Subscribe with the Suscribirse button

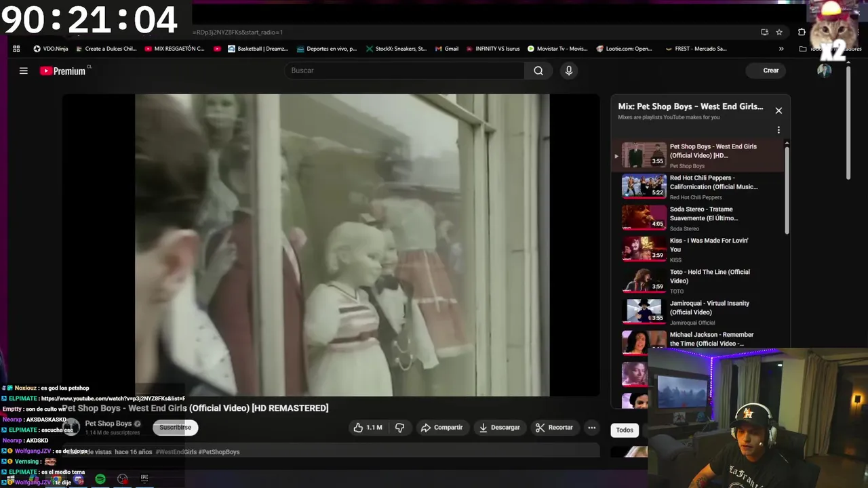point(176,428)
